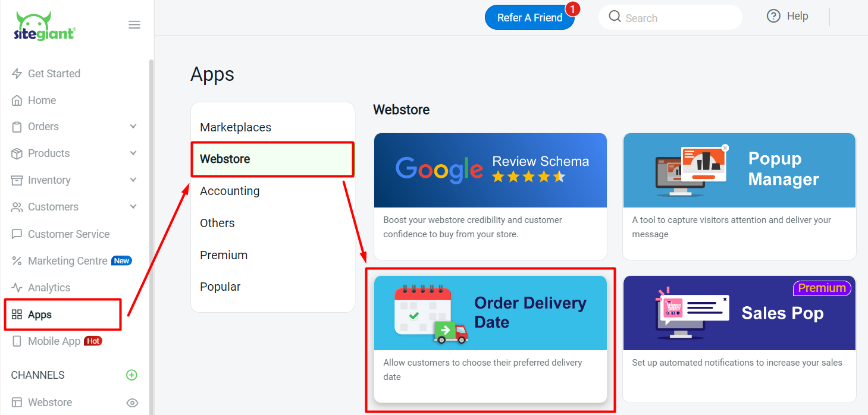This screenshot has width=868, height=415.
Task: Click the green plus next to CHANNELS
Action: click(x=131, y=375)
